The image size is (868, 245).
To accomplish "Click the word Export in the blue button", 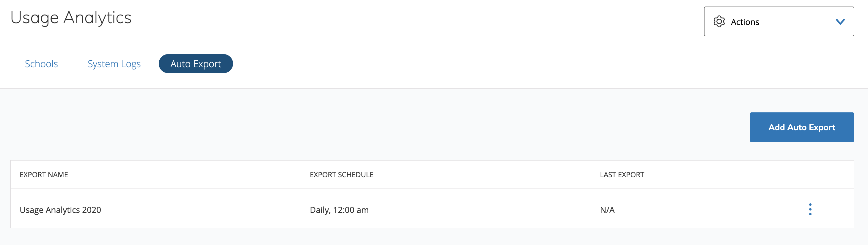I will (x=822, y=127).
